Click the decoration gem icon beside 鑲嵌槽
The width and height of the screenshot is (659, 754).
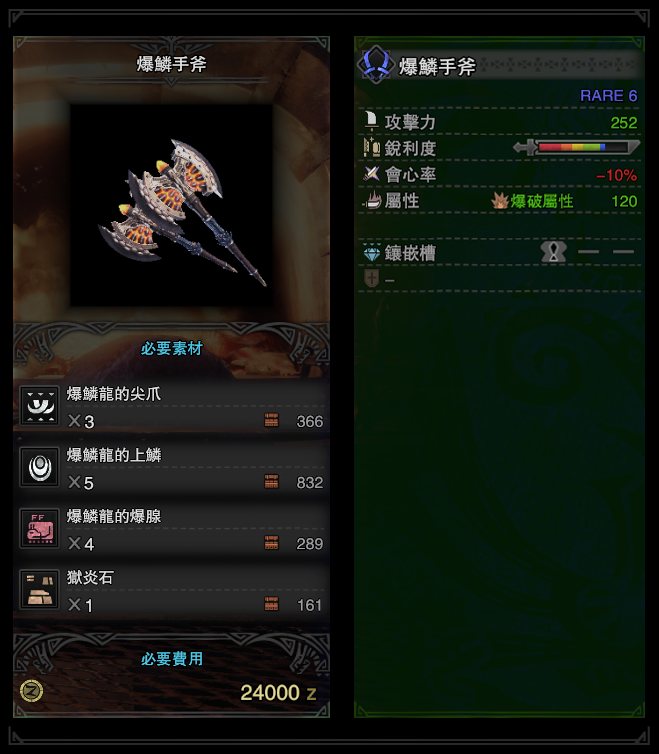(x=372, y=252)
